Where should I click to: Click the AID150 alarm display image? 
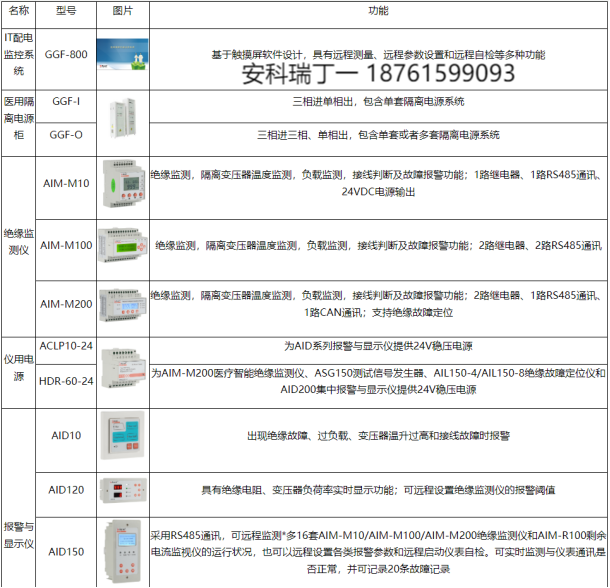123,552
